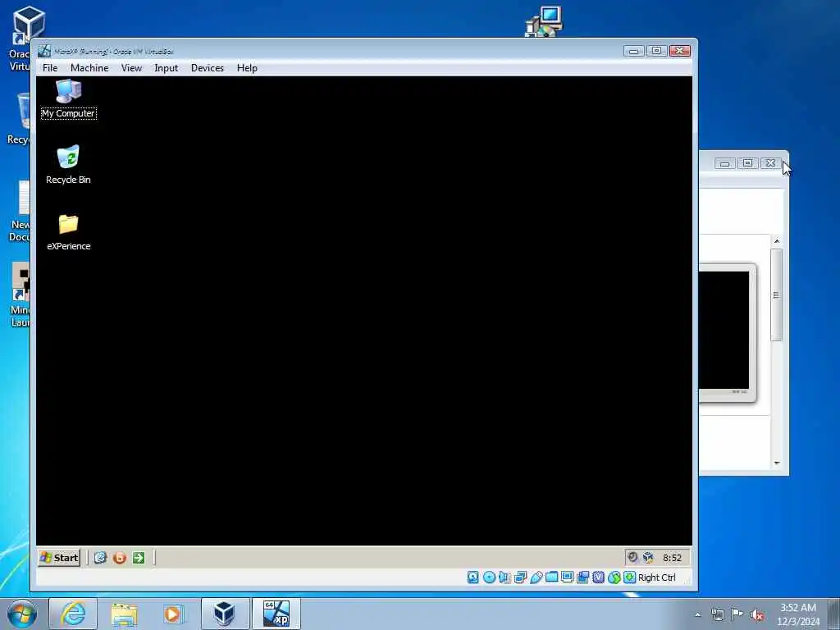Viewport: 840px width, 630px height.
Task: Click the network adapter indicator in VirtualBox status bar
Action: tap(520, 577)
